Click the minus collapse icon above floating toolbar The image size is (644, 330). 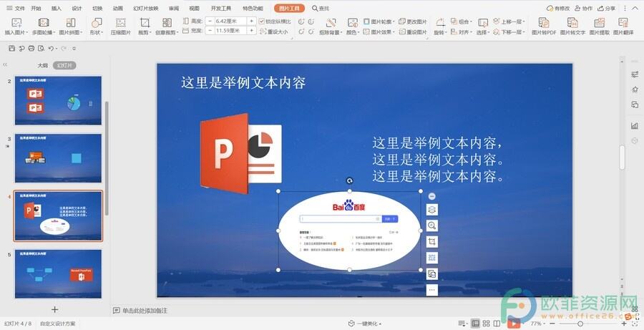click(431, 196)
